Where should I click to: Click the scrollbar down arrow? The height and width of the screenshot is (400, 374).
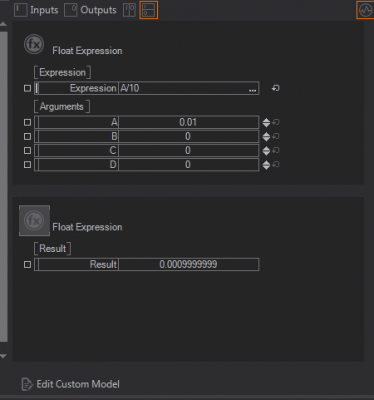3,356
